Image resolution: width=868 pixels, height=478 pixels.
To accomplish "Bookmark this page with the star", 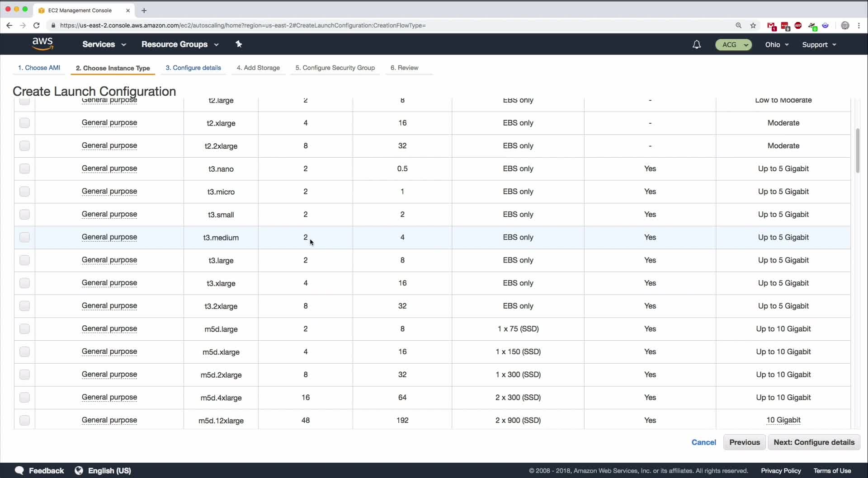I will [x=753, y=25].
